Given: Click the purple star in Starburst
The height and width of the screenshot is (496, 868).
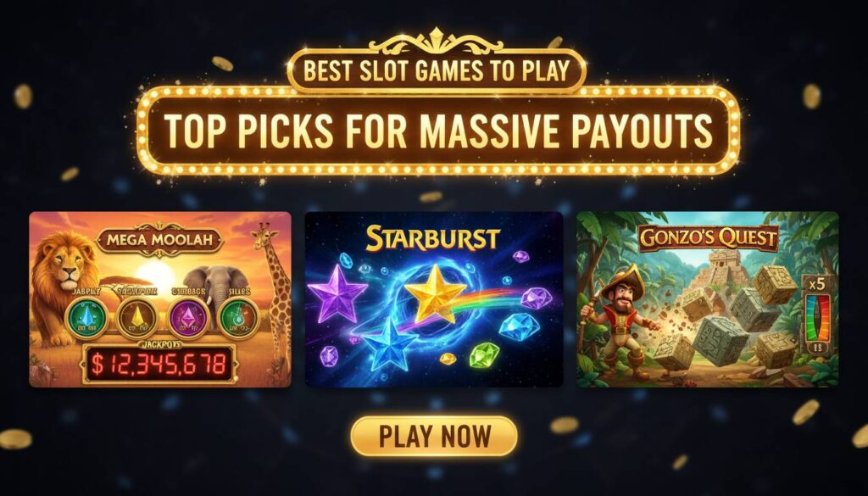Looking at the screenshot, I should pyautogui.click(x=337, y=293).
